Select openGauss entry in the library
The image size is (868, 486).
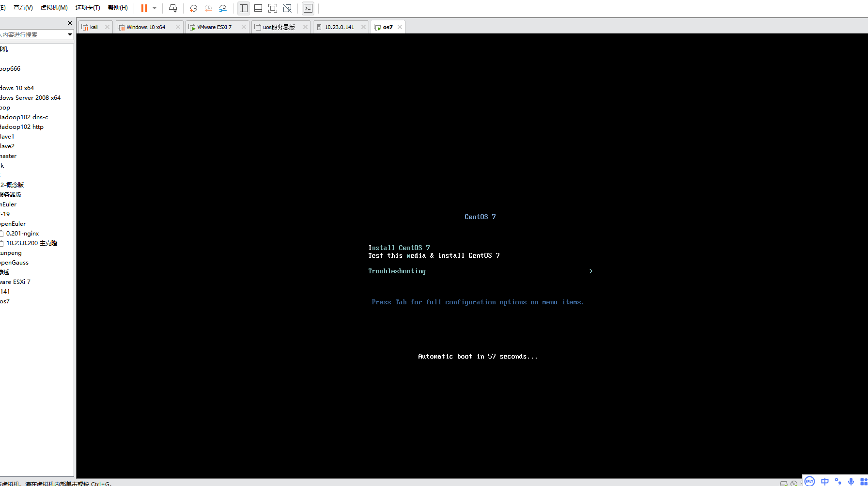point(14,263)
